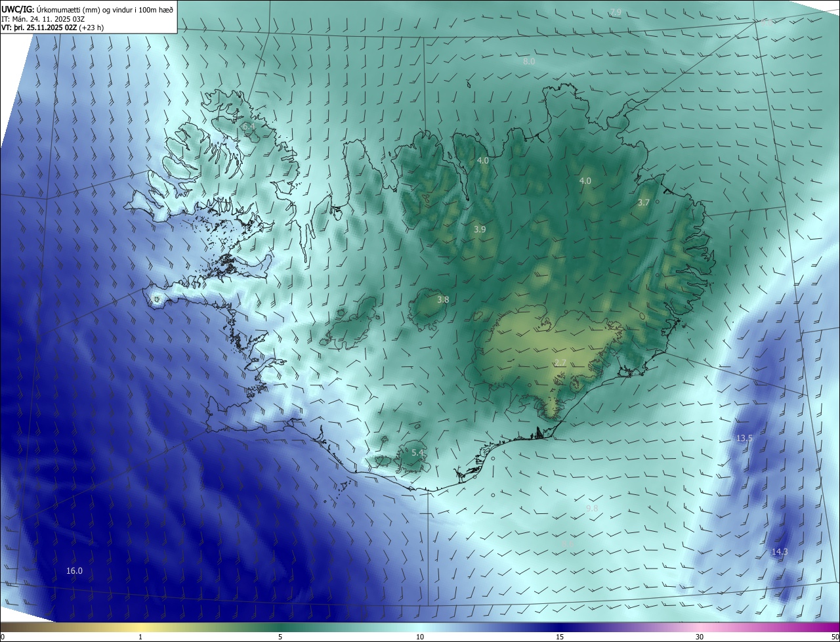The image size is (840, 642).
Task: Click the faint 8.6 value label
Action: [x=568, y=544]
